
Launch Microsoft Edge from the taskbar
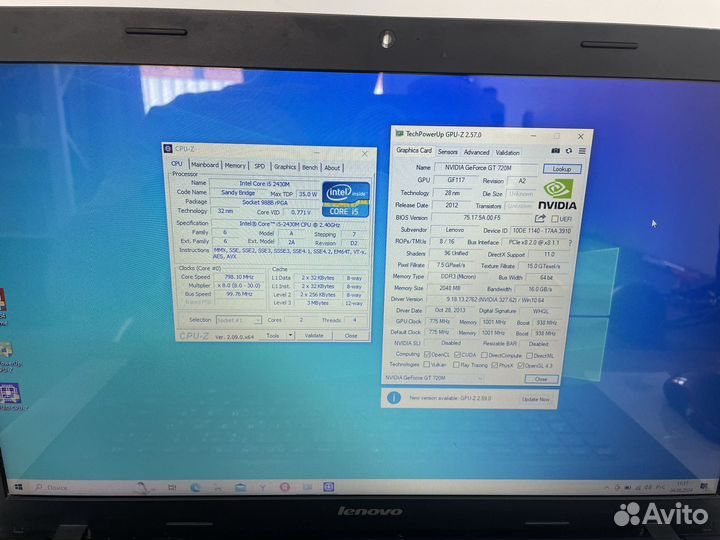195,487
